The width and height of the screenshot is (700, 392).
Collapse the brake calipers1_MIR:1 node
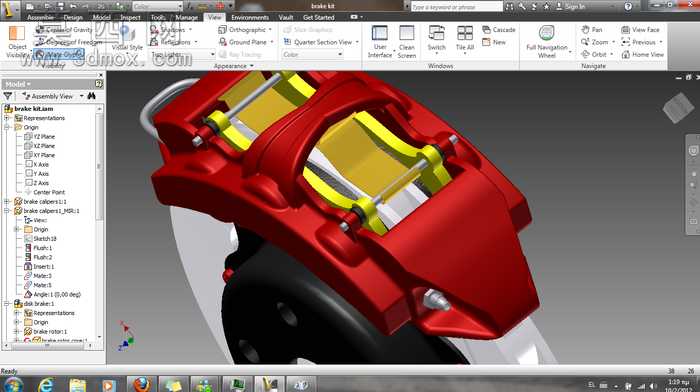coord(7,211)
